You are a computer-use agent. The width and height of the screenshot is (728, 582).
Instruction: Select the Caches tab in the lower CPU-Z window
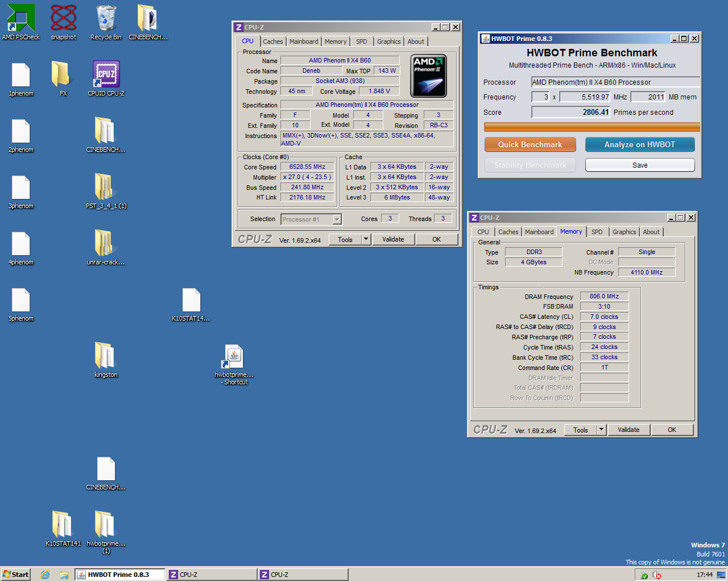pos(508,232)
